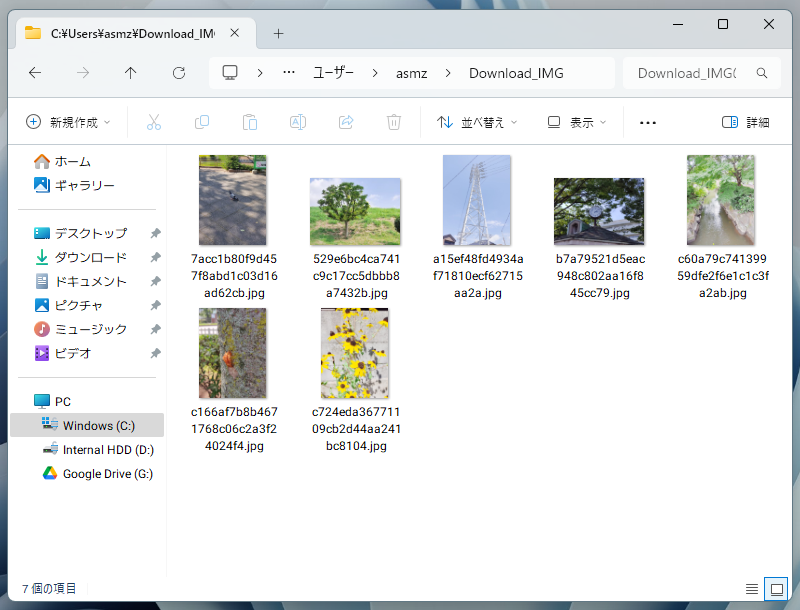
Task: Select Google Drive (G:) in sidebar
Action: click(x=107, y=474)
